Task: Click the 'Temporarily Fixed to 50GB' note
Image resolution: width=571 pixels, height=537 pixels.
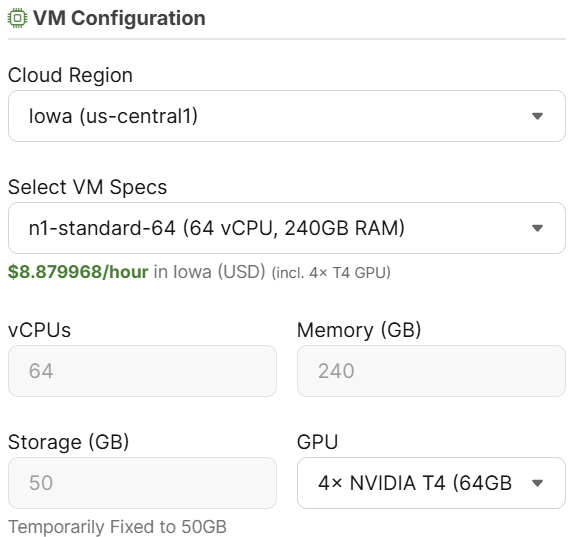Action: tap(117, 527)
